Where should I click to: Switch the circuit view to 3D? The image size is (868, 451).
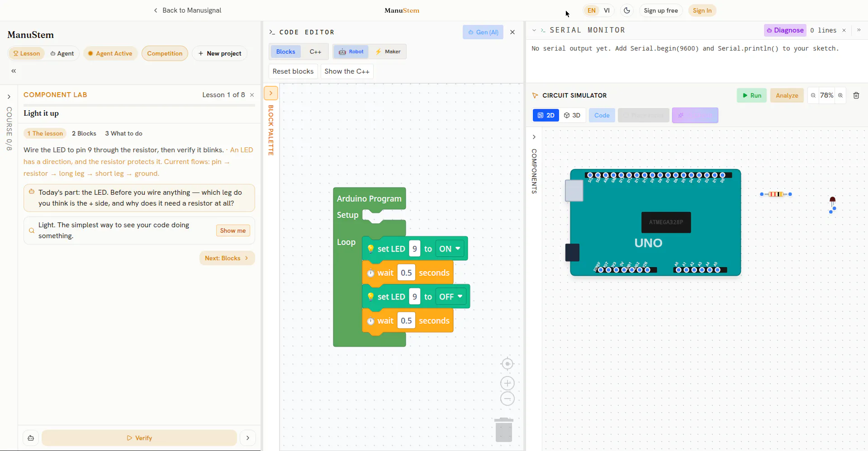click(x=572, y=115)
